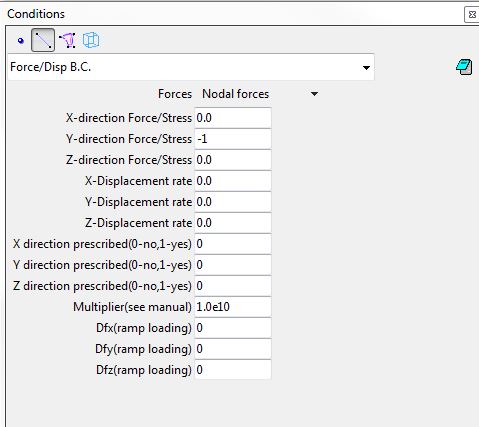Select the point entity type icon
The width and height of the screenshot is (479, 427).
[21, 40]
